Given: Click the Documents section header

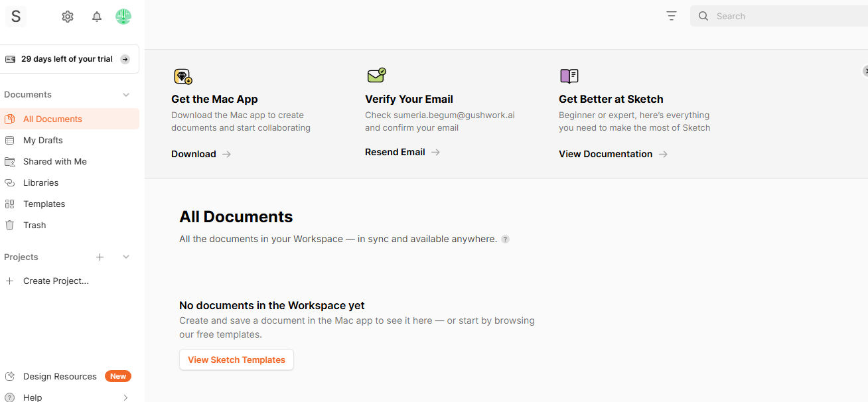Looking at the screenshot, I should click(28, 95).
